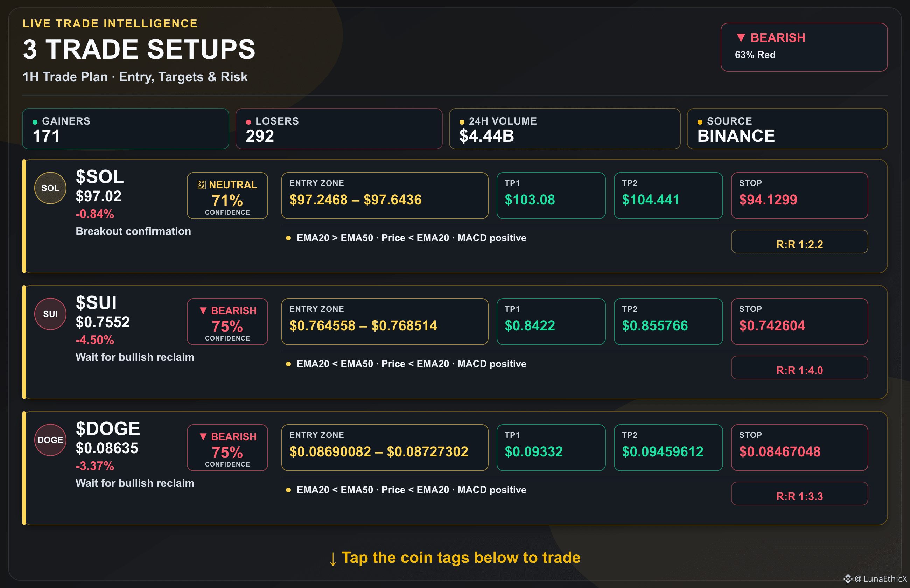Click the down arrow before "Tap the coin tags"
910x588 pixels.
point(333,559)
